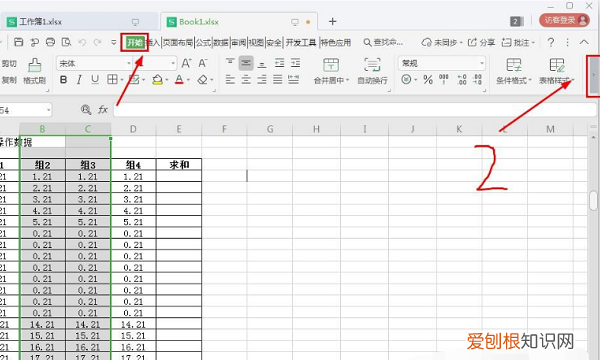The height and width of the screenshot is (360, 600).
Task: Click the fx insert function icon
Action: pyautogui.click(x=103, y=110)
